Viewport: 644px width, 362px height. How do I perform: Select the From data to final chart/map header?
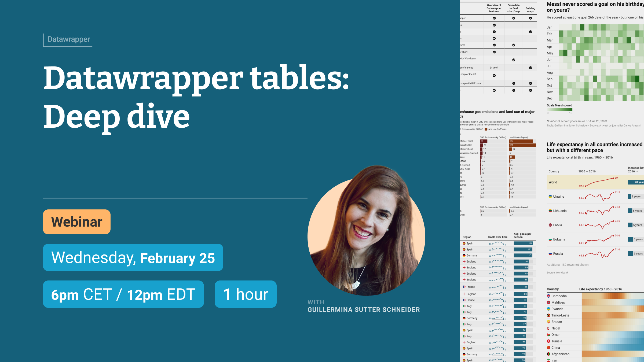point(514,8)
